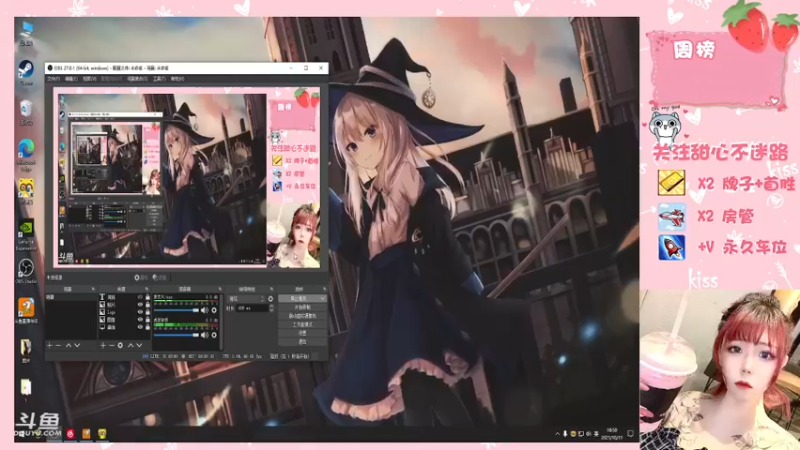800x450 pixels.
Task: Pop out the Sources dock panel icon
Action: 147,289
